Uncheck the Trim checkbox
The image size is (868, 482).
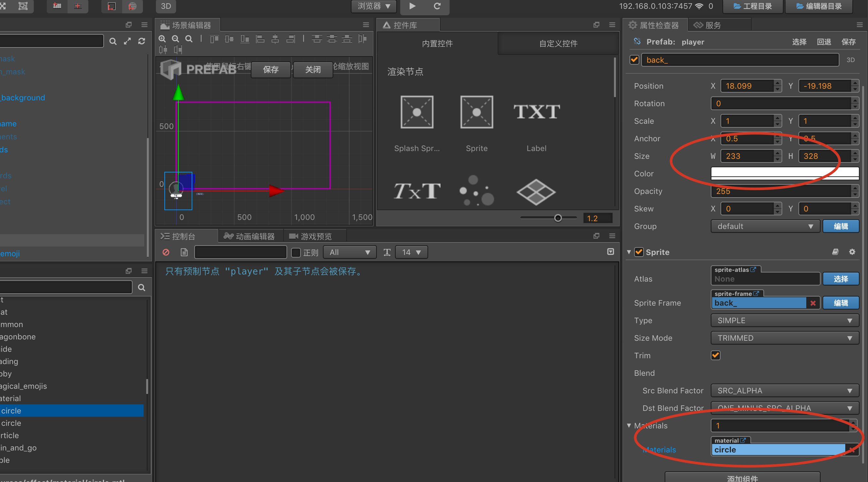pyautogui.click(x=715, y=355)
